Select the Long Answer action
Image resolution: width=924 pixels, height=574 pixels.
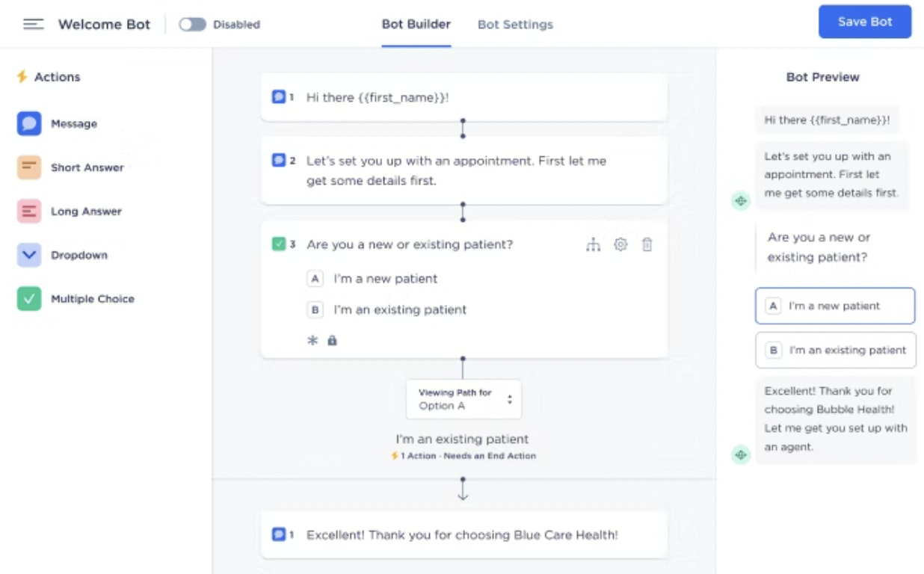pyautogui.click(x=85, y=211)
